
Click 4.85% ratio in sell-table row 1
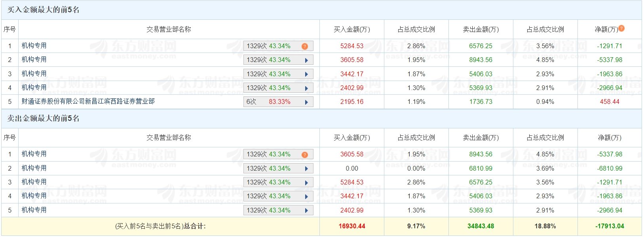(x=545, y=154)
